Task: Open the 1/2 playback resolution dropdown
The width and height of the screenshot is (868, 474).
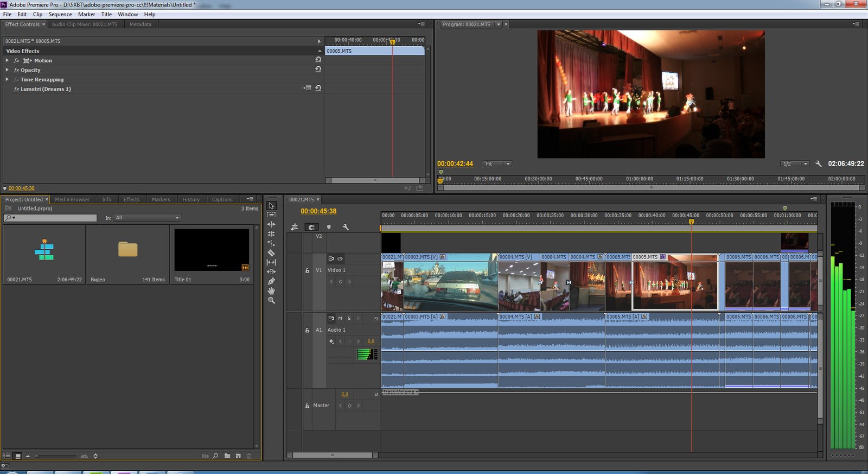Action: coord(795,164)
